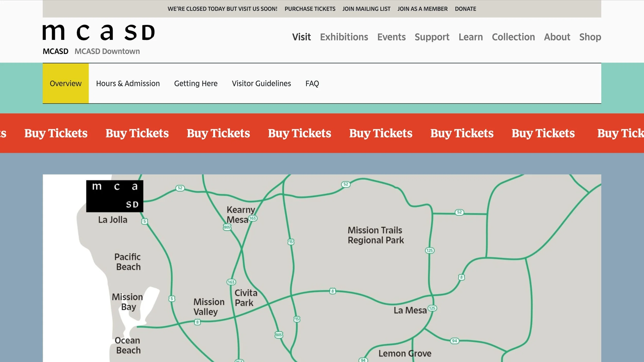This screenshot has width=644, height=362.
Task: Click the Route 8 shield below Mission Valley
Action: tap(197, 322)
